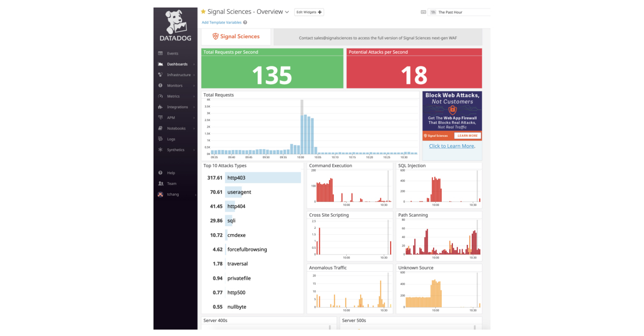Click the Contact sales@signalsciences notice text

pos(378,38)
